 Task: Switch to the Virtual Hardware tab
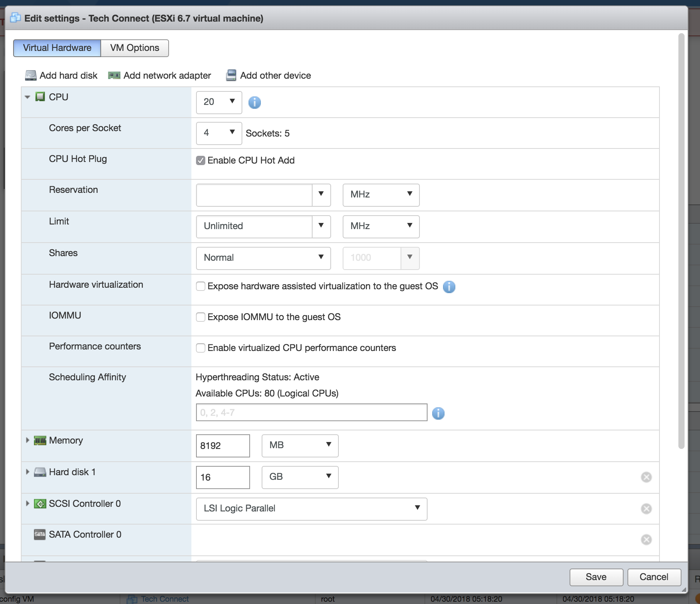(57, 48)
